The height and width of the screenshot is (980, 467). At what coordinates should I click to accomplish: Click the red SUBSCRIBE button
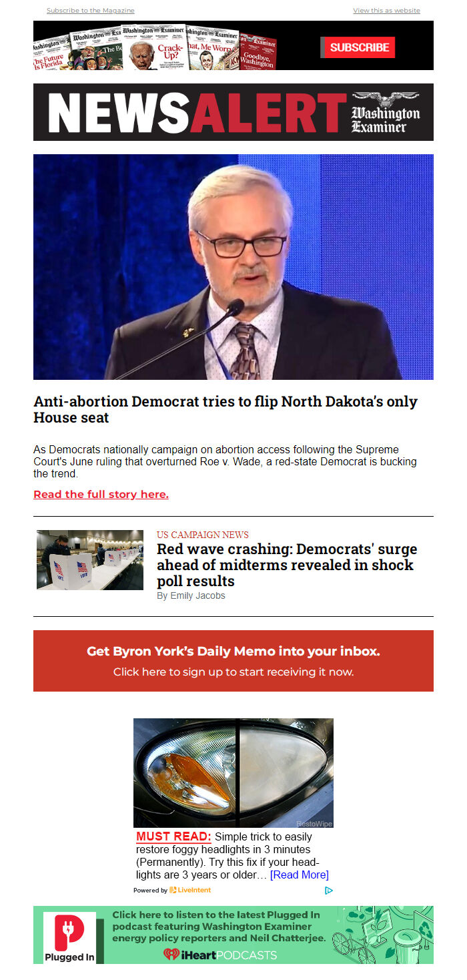tap(359, 47)
